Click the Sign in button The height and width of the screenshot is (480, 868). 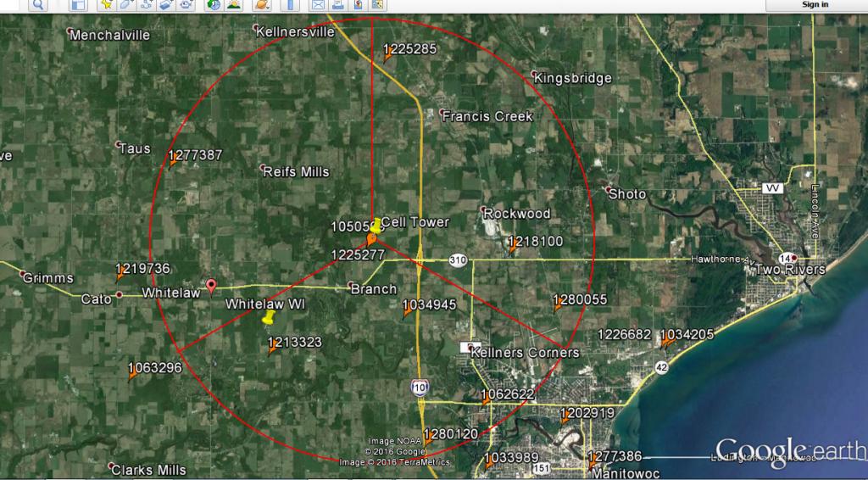click(815, 5)
